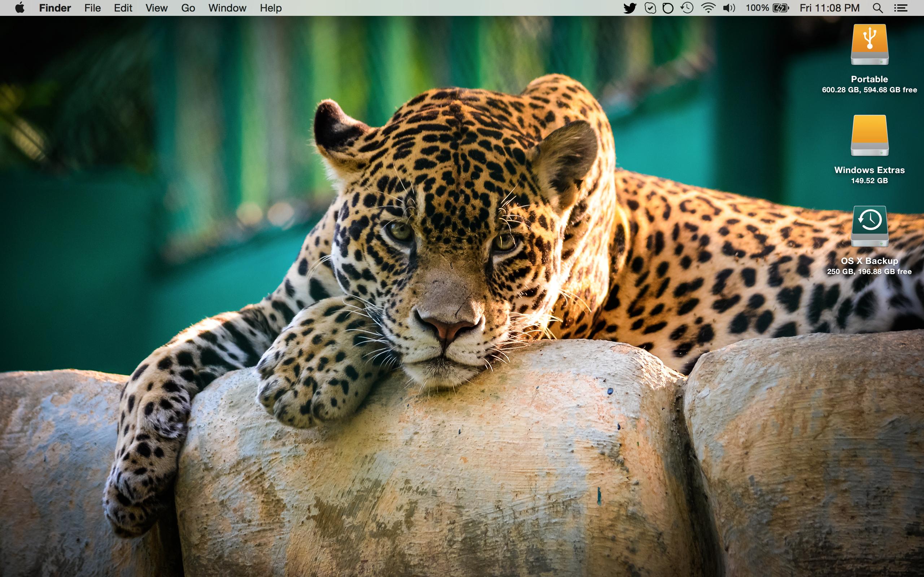924x577 pixels.
Task: Click the circular ring status icon
Action: pos(668,8)
